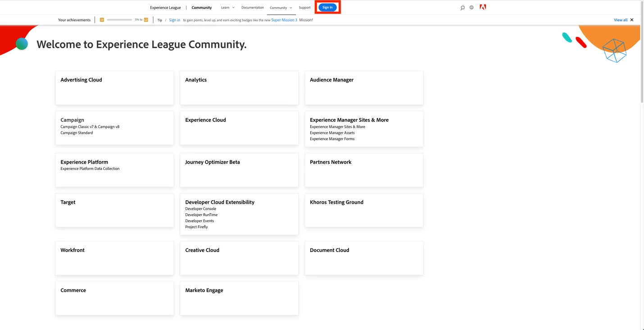Expand the Community dropdown in navigation

click(x=281, y=8)
